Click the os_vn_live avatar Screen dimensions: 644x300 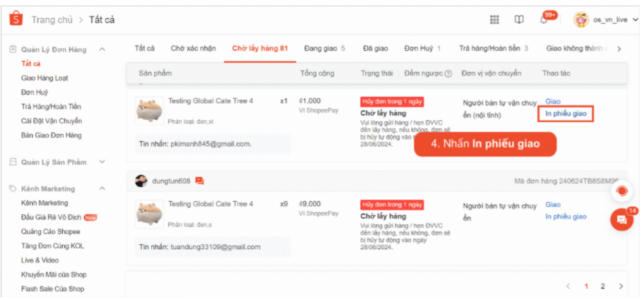pyautogui.click(x=581, y=20)
